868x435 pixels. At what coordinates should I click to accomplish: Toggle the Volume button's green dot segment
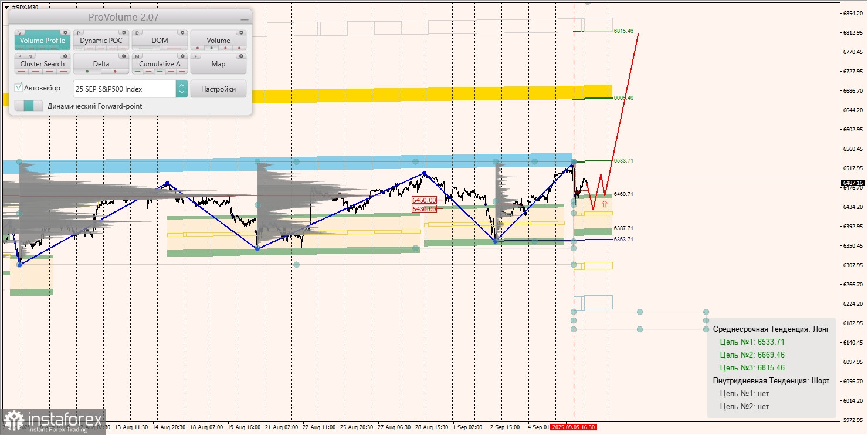coord(211,48)
